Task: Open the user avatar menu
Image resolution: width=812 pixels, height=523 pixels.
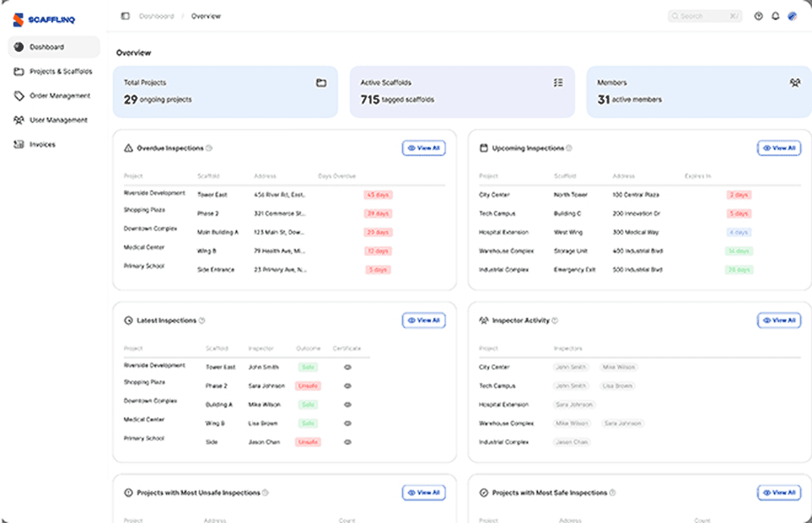Action: pos(792,17)
